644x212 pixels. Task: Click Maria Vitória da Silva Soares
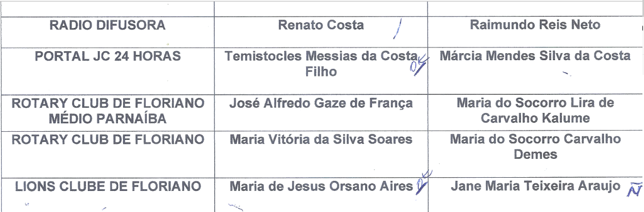coord(321,140)
